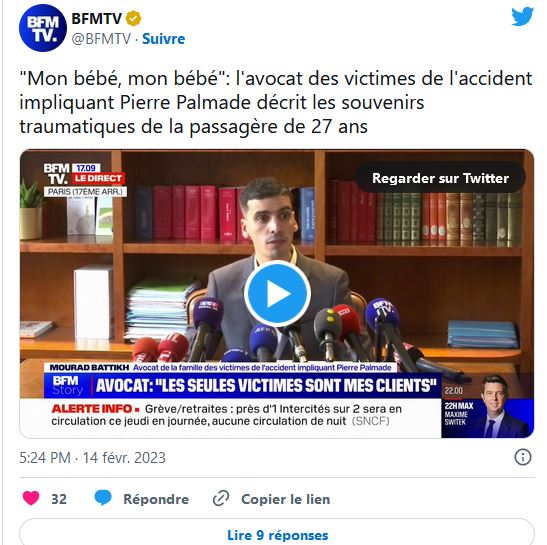547x545 pixels.
Task: Expand Lire 9 réponses
Action: 277,533
